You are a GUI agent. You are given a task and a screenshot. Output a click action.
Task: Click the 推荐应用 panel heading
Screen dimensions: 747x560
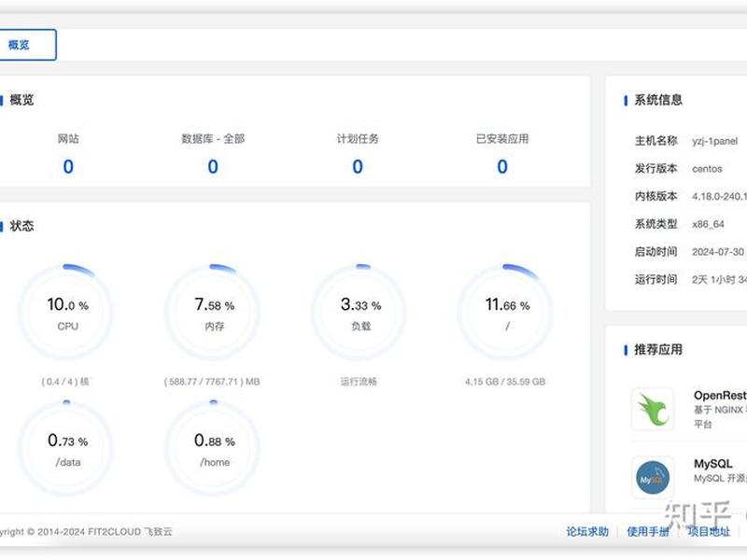click(658, 349)
